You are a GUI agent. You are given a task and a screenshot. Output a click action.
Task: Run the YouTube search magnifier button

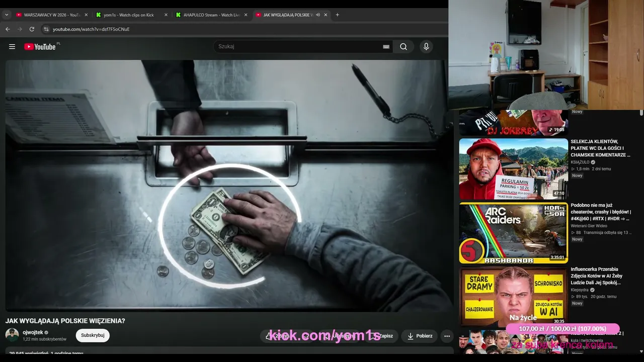pos(404,47)
